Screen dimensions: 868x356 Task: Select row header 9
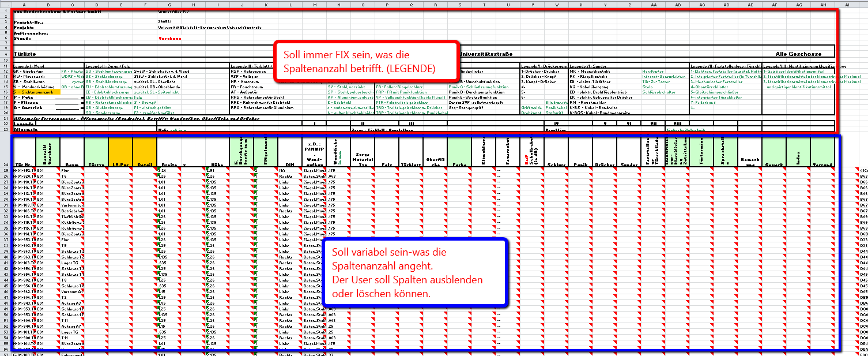6,53
